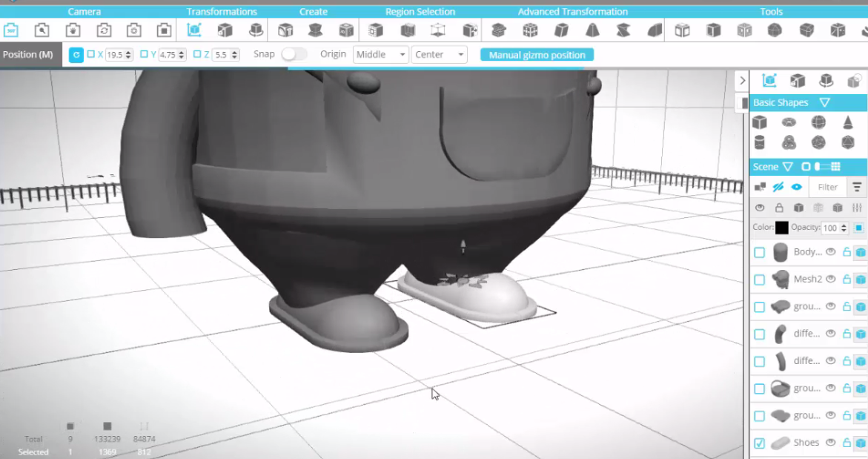The width and height of the screenshot is (868, 459).
Task: Click the camera focus target icon
Action: pyautogui.click(x=133, y=30)
